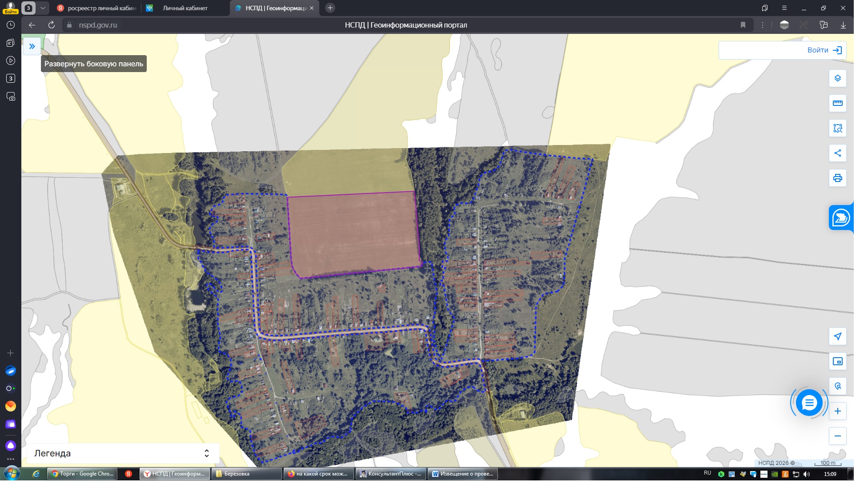Zoom in with the plus button
This screenshot has width=868, height=500.
838,411
